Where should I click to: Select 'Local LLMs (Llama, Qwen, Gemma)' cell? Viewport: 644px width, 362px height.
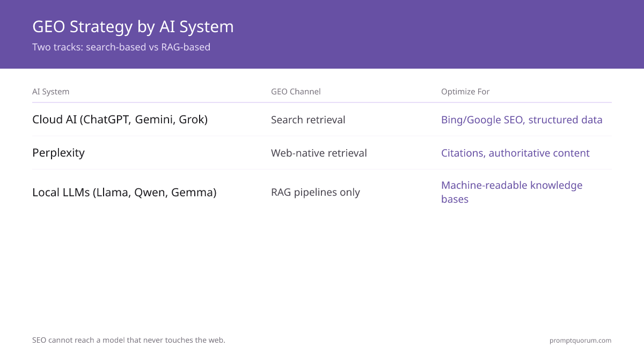(x=125, y=192)
